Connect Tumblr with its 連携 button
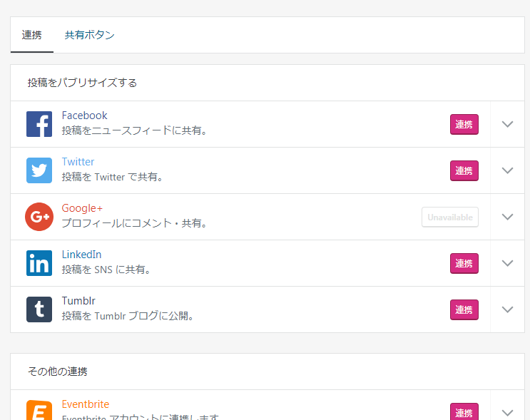530x420 pixels. tap(464, 309)
